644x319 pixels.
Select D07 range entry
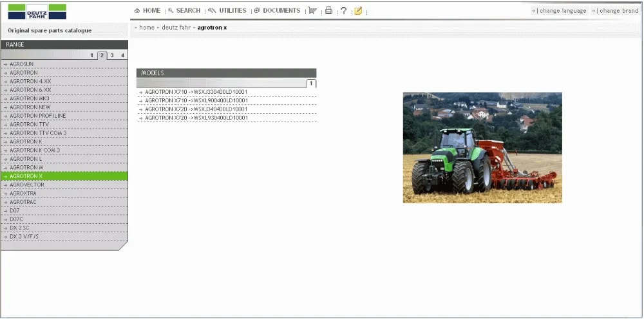click(x=64, y=210)
